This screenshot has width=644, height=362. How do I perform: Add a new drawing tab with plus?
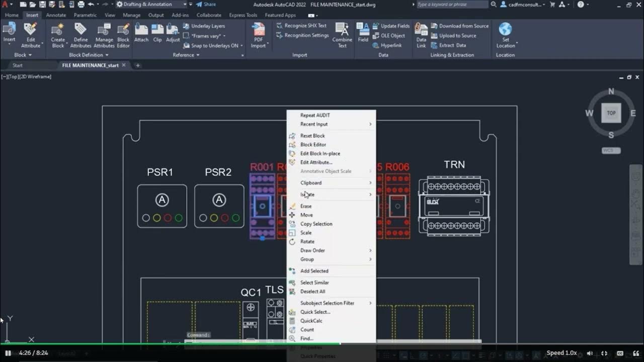[138, 65]
